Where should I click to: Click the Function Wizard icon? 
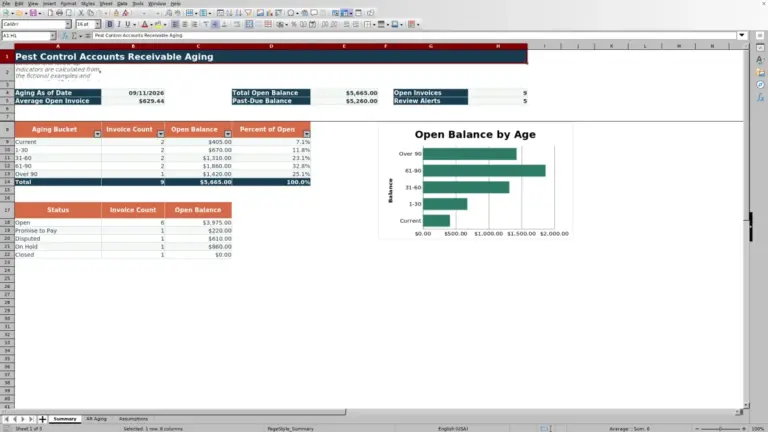pyautogui.click(x=65, y=35)
